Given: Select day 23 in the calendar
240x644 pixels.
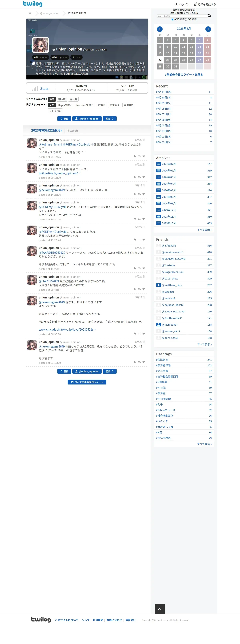Looking at the screenshot, I should [x=168, y=60].
